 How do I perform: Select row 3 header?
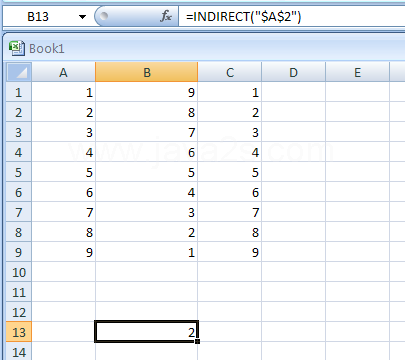click(19, 132)
